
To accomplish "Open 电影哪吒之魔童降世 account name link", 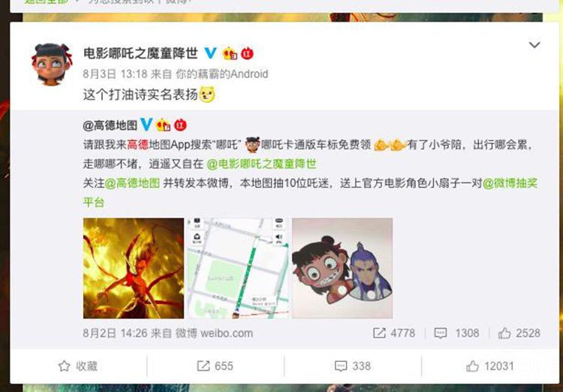I will (x=141, y=53).
